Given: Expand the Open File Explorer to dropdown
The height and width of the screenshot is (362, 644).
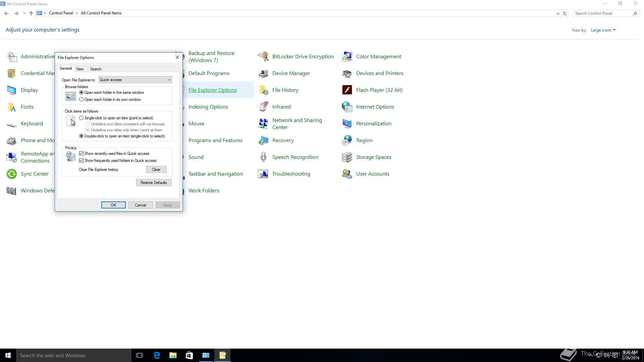Looking at the screenshot, I should [x=135, y=80].
